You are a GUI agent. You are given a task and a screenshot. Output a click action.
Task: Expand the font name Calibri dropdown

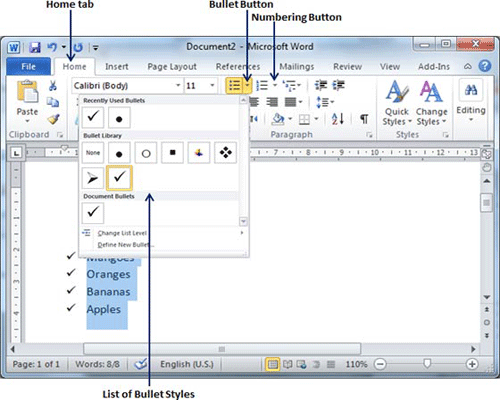tap(178, 86)
